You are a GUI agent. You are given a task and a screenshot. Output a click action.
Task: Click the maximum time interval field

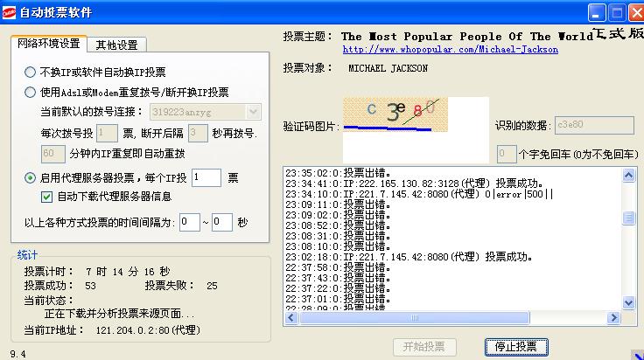pos(221,222)
